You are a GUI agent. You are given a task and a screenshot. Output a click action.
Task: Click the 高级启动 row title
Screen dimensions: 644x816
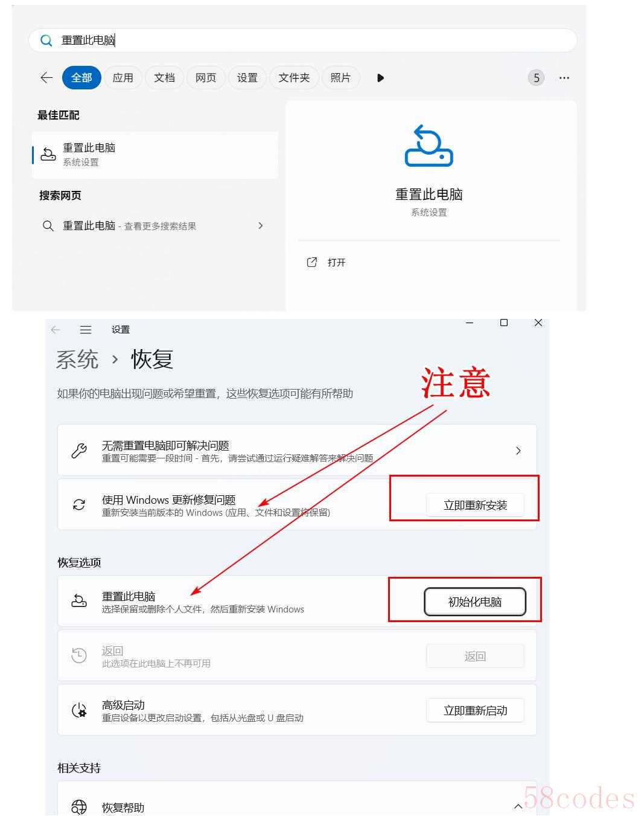[123, 705]
